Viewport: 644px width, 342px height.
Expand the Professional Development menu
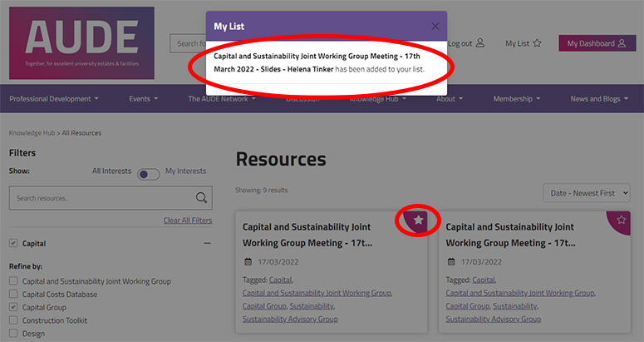click(53, 99)
